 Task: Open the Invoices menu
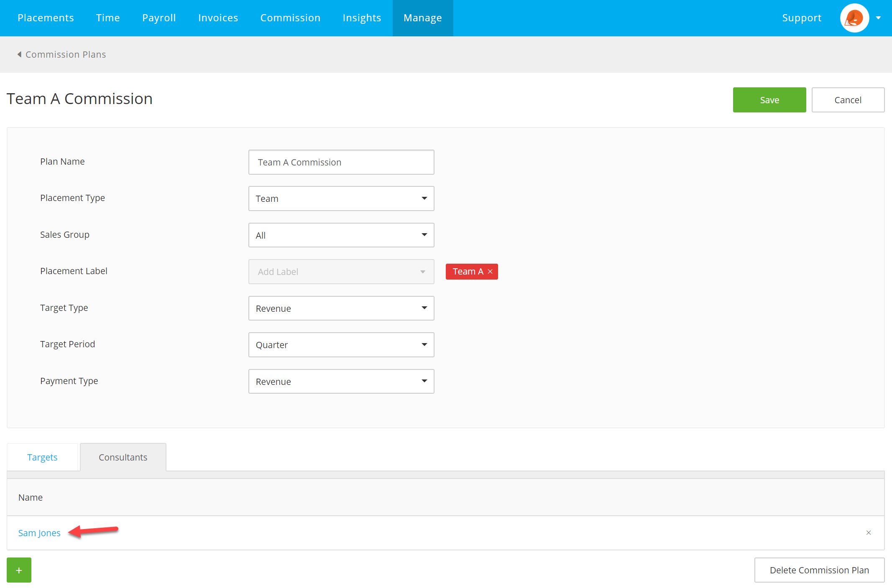coord(218,18)
